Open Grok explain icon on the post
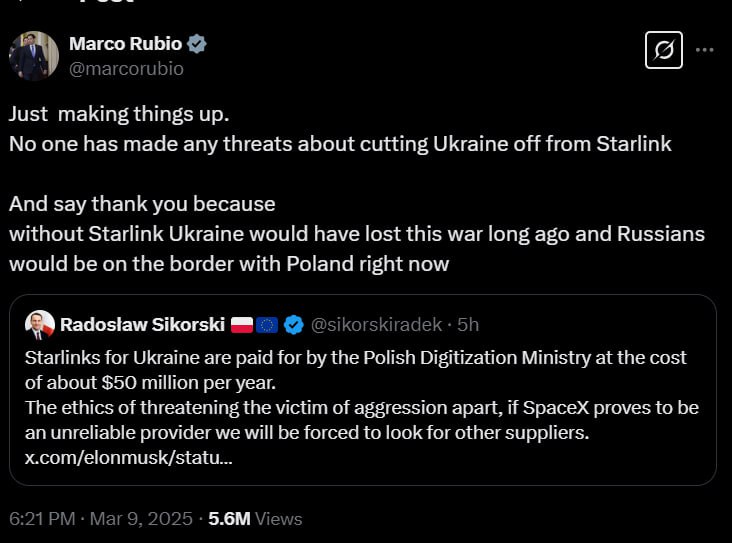This screenshot has width=732, height=543. point(664,50)
